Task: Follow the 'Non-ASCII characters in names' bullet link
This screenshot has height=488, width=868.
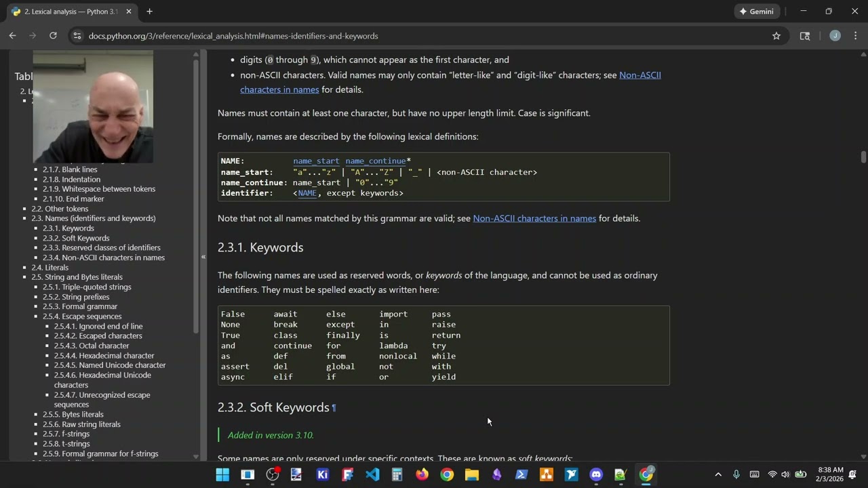Action: pyautogui.click(x=450, y=82)
